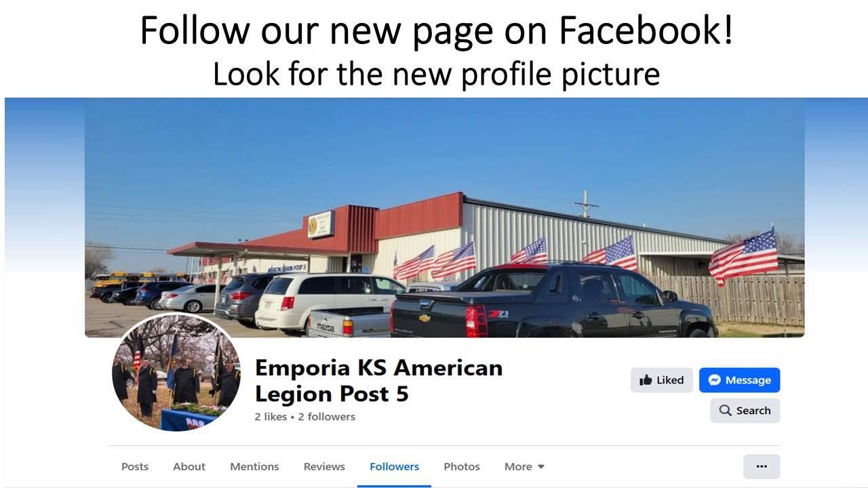The height and width of the screenshot is (488, 868).
Task: Open the circular profile picture
Action: 176,371
